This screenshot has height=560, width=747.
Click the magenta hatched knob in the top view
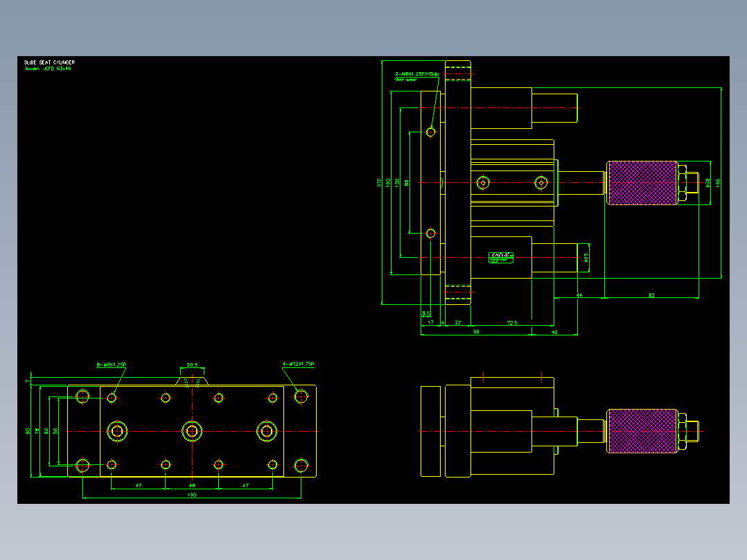[x=643, y=183]
